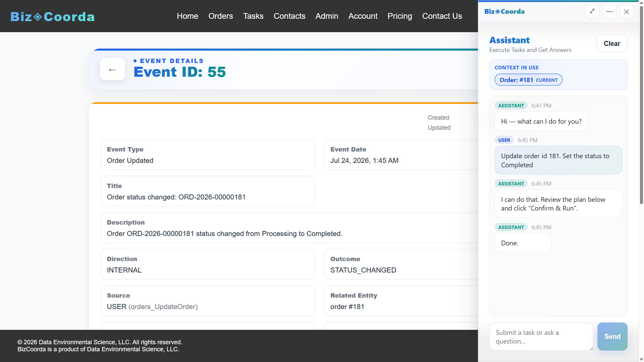
Task: Click the 'CONTEXT IN USE' label
Action: [x=516, y=68]
